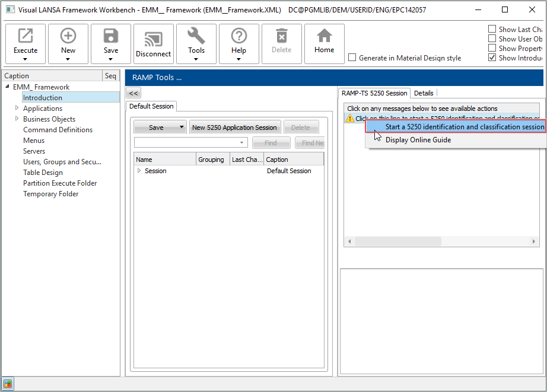Click New 5250 Application Session button
547x392 pixels.
[x=234, y=128]
